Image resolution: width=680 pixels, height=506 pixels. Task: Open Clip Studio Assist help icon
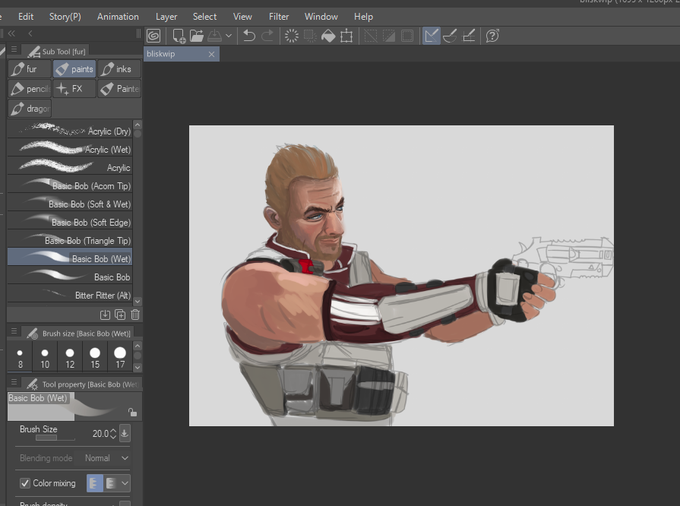click(492, 36)
